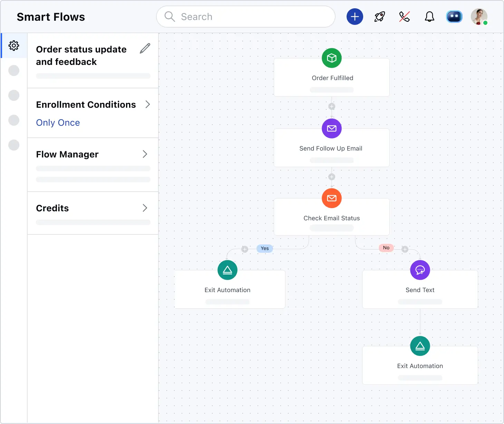Viewport: 504px width, 424px height.
Task: Select the settings gear sidebar tab
Action: point(14,46)
